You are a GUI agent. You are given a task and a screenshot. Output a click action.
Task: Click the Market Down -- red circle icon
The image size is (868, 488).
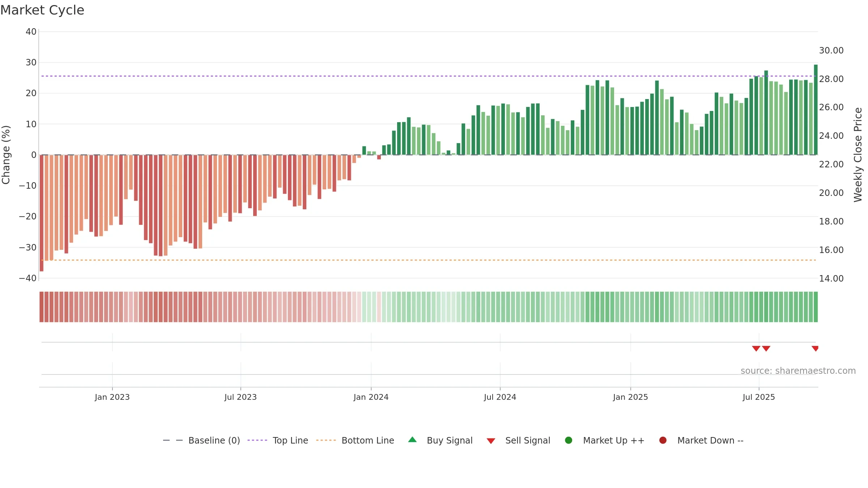coord(663,440)
